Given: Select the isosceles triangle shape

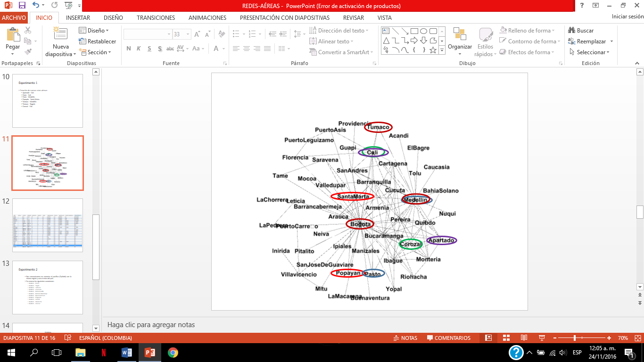Looking at the screenshot, I should (x=386, y=41).
